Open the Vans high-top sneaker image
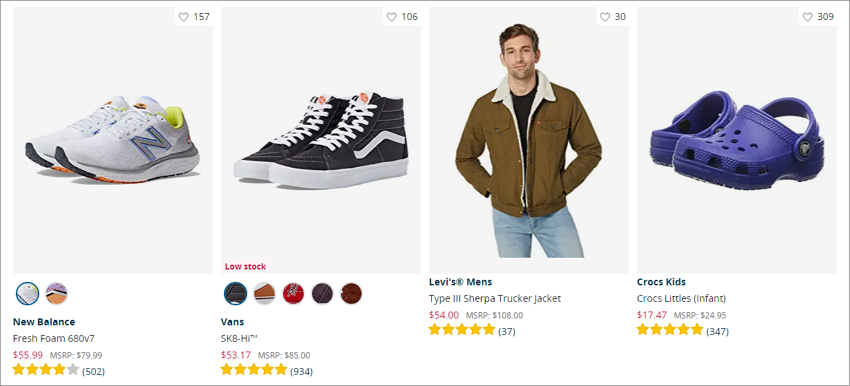850x386 pixels. (321, 140)
